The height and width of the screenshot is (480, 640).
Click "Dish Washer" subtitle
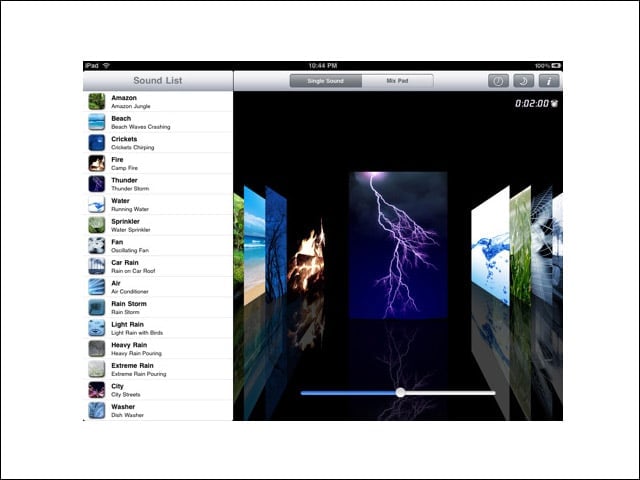click(x=127, y=415)
